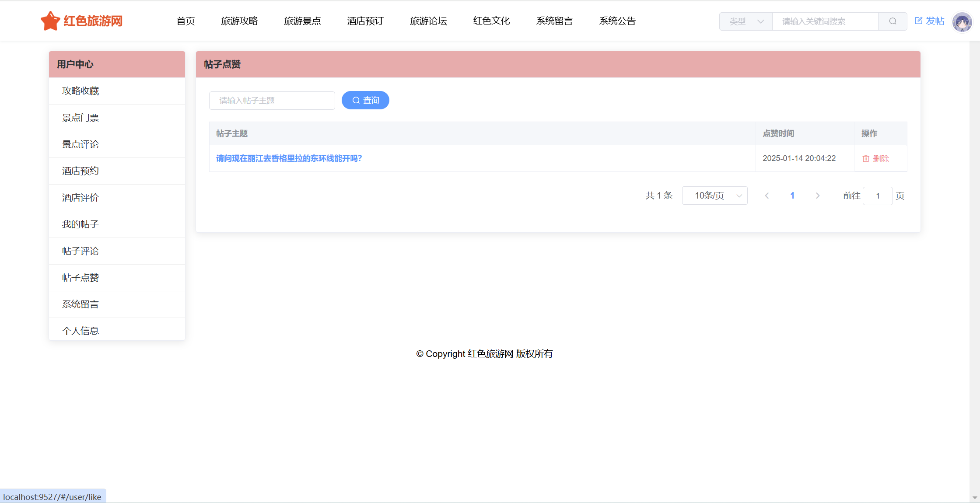Screen dimensions: 980x503
Task: Click the 前往 page number input box
Action: [x=877, y=196]
